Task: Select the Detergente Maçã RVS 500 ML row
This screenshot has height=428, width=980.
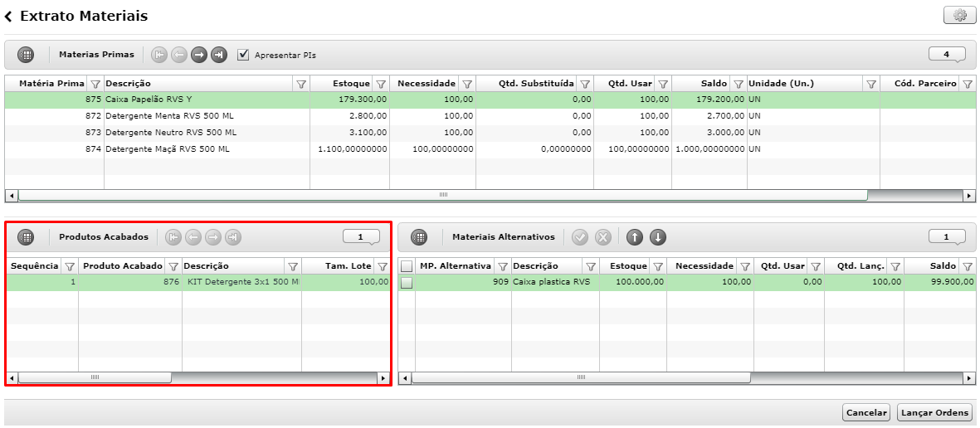Action: pyautogui.click(x=490, y=148)
